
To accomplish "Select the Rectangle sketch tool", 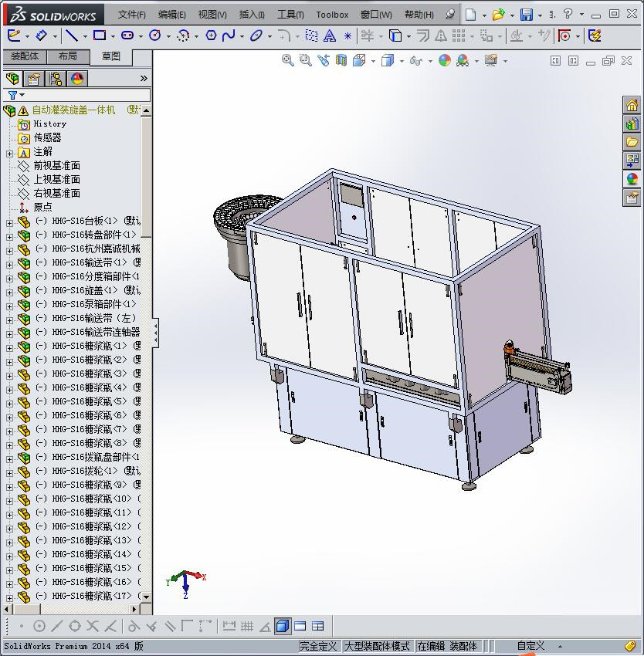I will pos(100,36).
